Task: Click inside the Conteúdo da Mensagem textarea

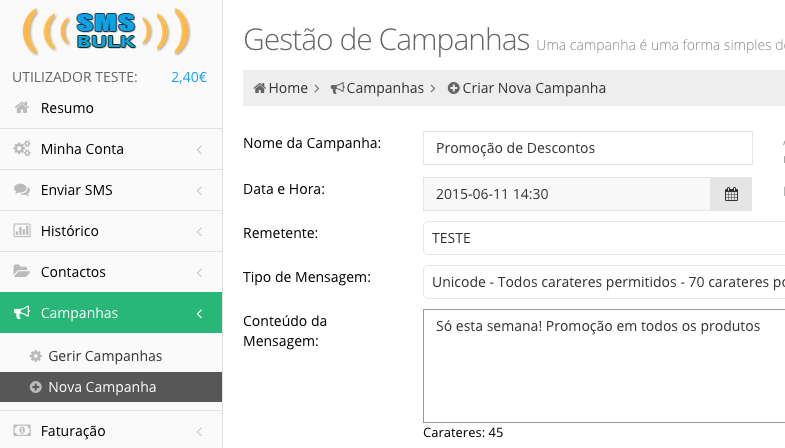Action: click(x=604, y=366)
